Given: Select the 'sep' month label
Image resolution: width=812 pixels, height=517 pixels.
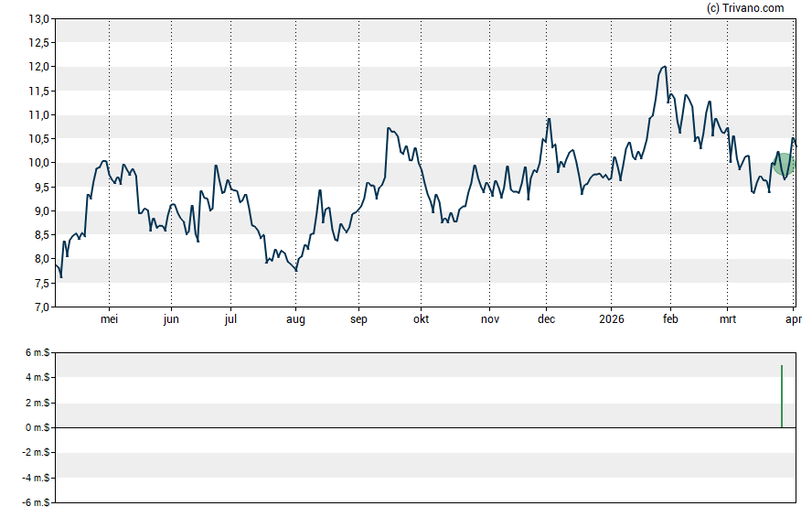Looking at the screenshot, I should (358, 319).
